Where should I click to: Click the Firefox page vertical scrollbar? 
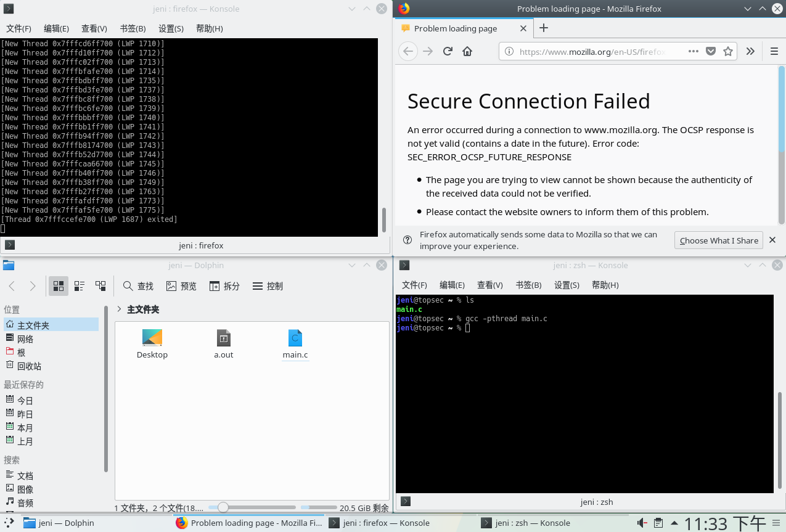click(782, 145)
